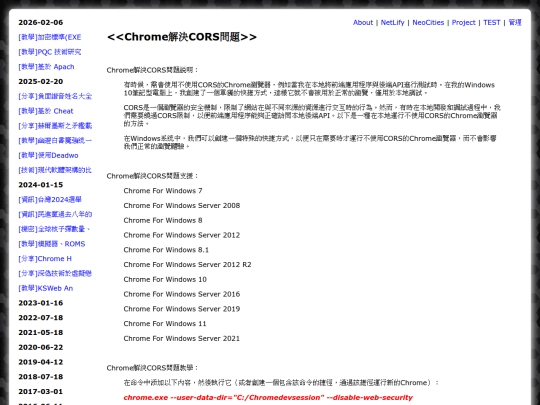Click the 'Chrome解決CORS問題教學:' section heading
Image resolution: width=540 pixels, height=405 pixels.
point(153,368)
